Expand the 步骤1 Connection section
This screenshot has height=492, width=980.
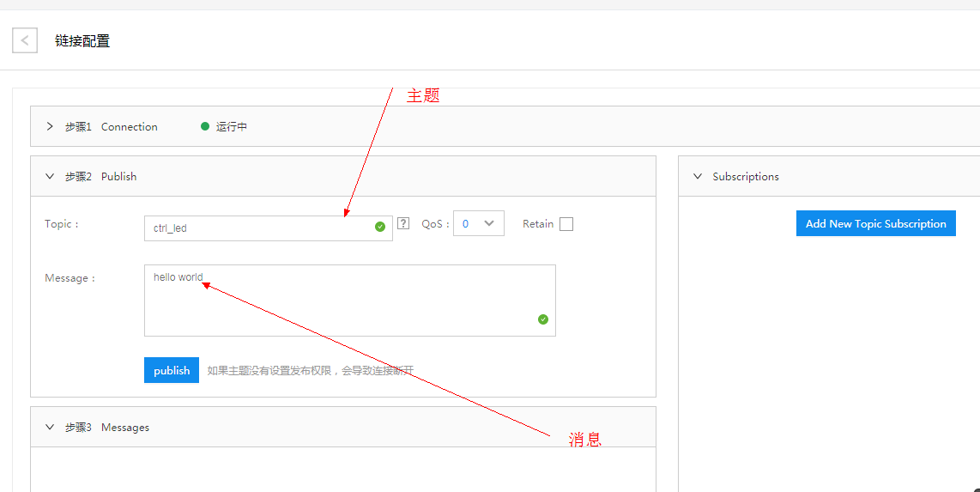(x=50, y=126)
